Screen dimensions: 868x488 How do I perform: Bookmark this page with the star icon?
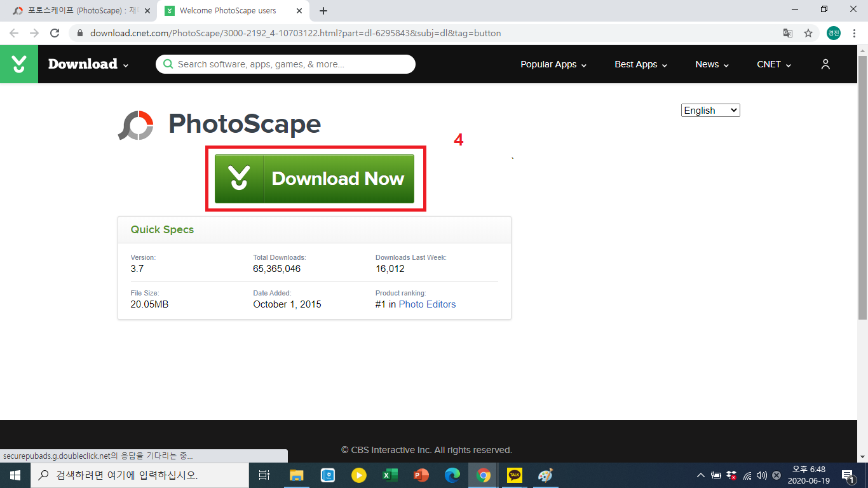point(808,33)
